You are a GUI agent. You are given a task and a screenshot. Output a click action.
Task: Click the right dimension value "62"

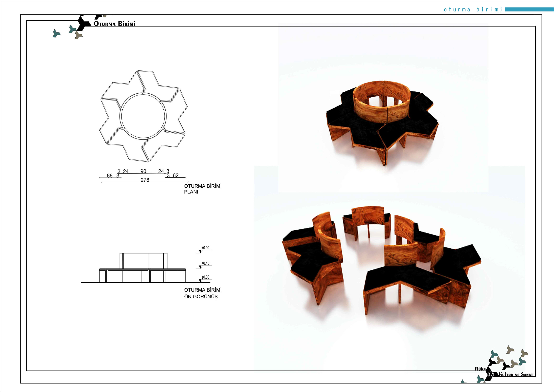coord(176,175)
